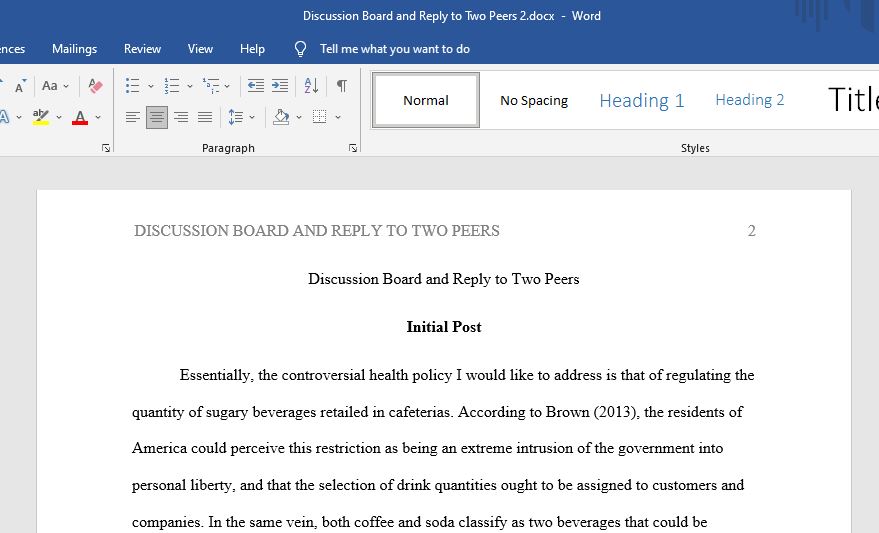Click the Shrink Font size icon
Image resolution: width=879 pixels, height=533 pixels.
[x=20, y=86]
